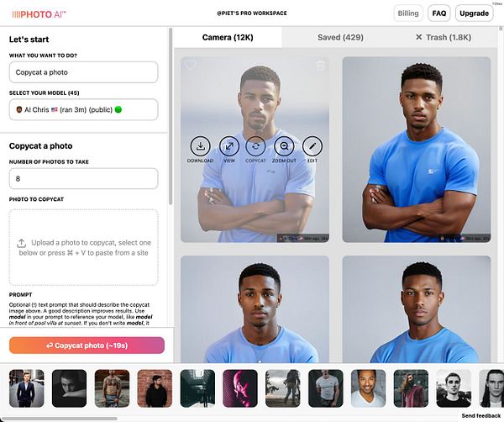Screen dimensions: 504x422
Task: Switch to the Saved (429) tab
Action: 340,38
